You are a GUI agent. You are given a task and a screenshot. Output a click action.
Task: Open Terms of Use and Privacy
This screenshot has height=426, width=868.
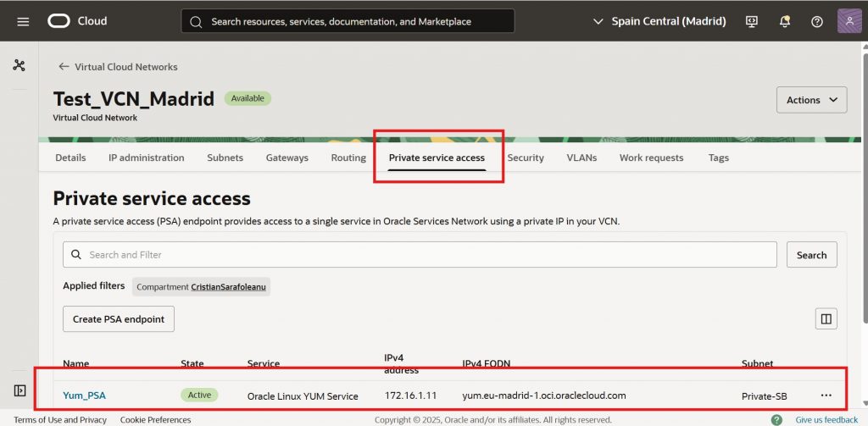tap(60, 420)
